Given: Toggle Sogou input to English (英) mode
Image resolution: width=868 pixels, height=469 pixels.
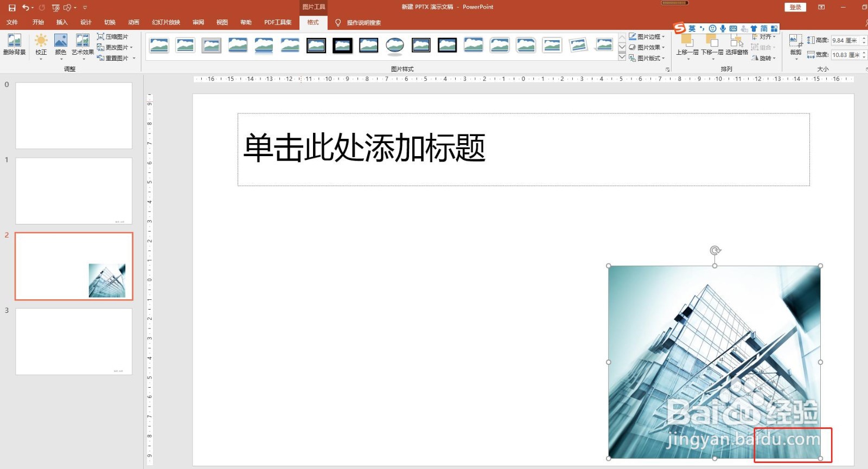Looking at the screenshot, I should click(x=692, y=28).
